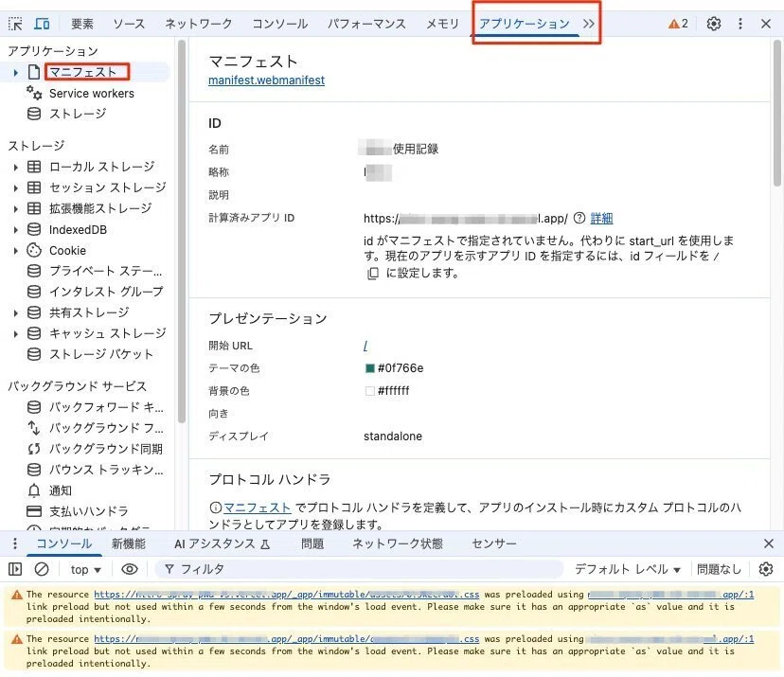
Task: Open the manifest.webmanifest link
Action: tap(266, 80)
